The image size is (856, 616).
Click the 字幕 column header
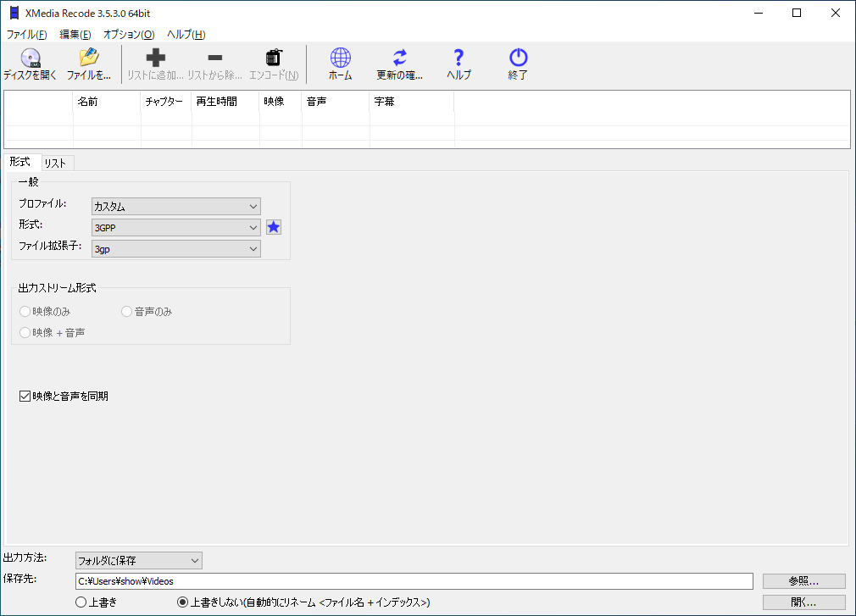[x=412, y=102]
